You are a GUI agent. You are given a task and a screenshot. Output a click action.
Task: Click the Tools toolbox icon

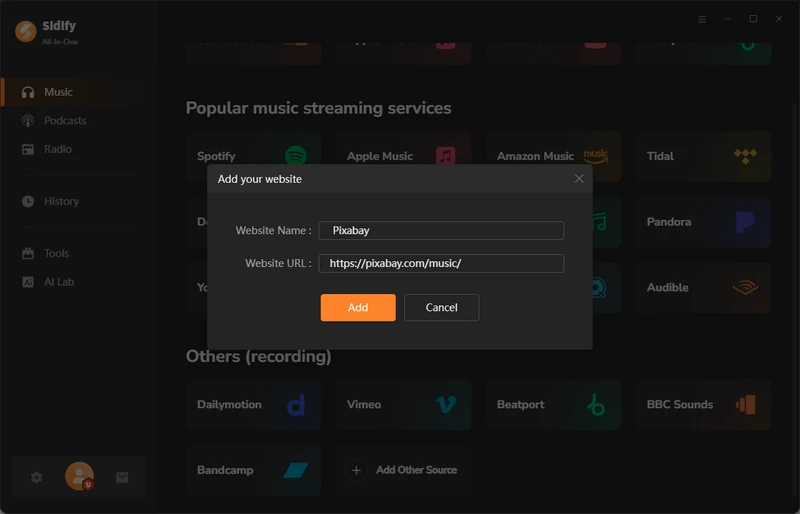[x=28, y=253]
